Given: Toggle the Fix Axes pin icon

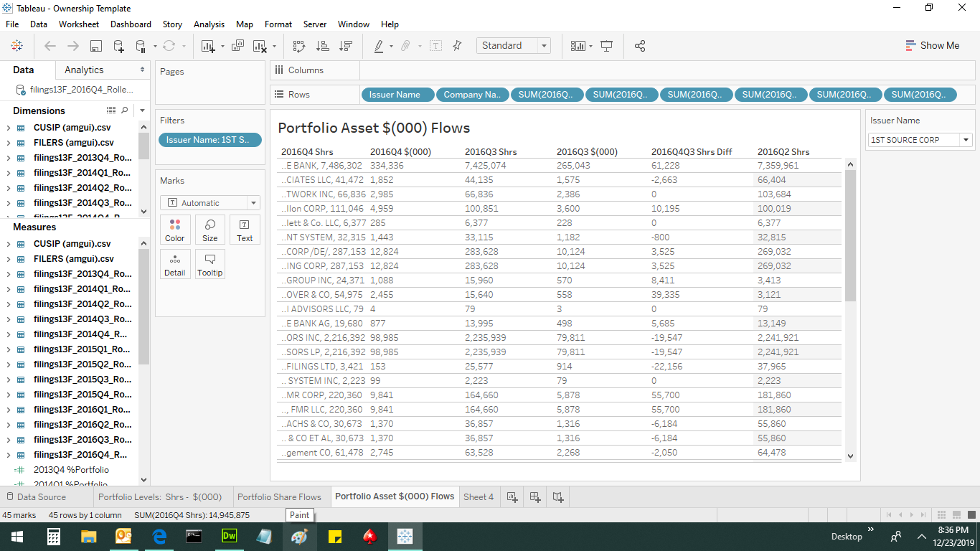Looking at the screenshot, I should (x=457, y=46).
